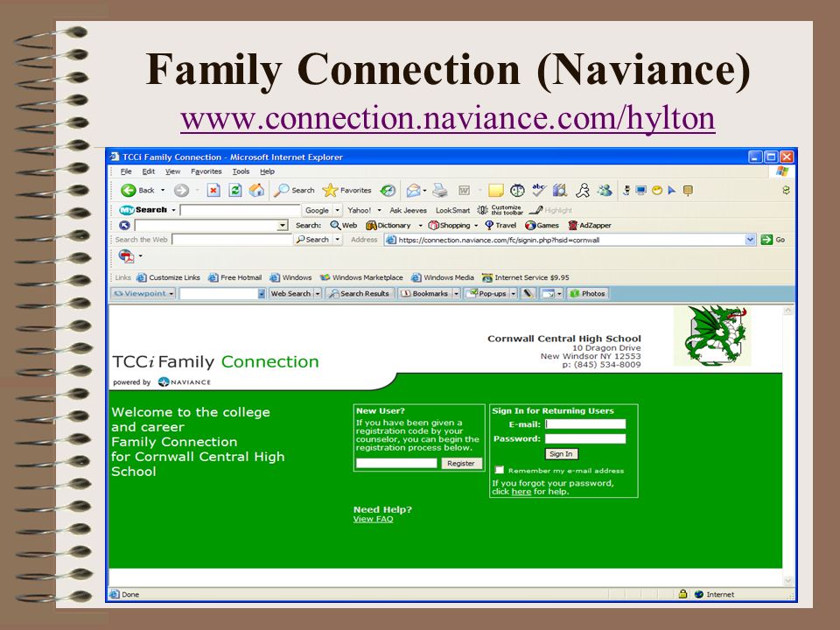Click the www.connection.naviance.com/hylton link
The image size is (840, 630).
coord(448,118)
